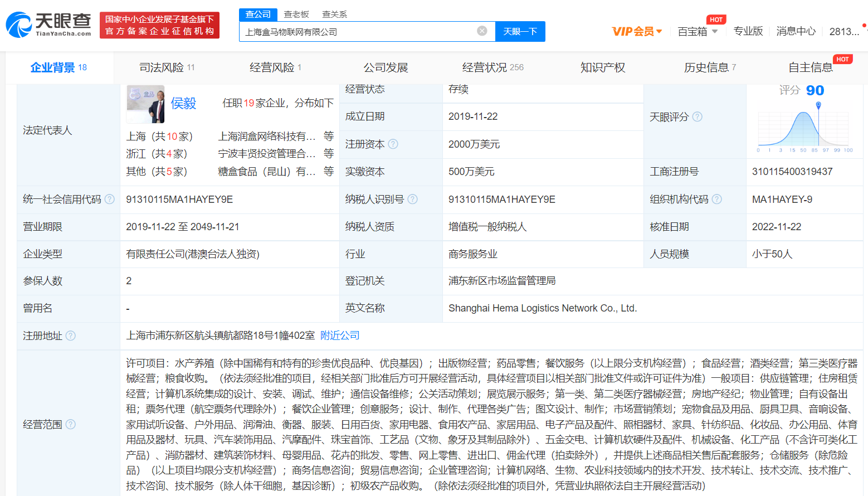The image size is (868, 496).
Task: View the 历史信息 tab
Action: click(706, 67)
